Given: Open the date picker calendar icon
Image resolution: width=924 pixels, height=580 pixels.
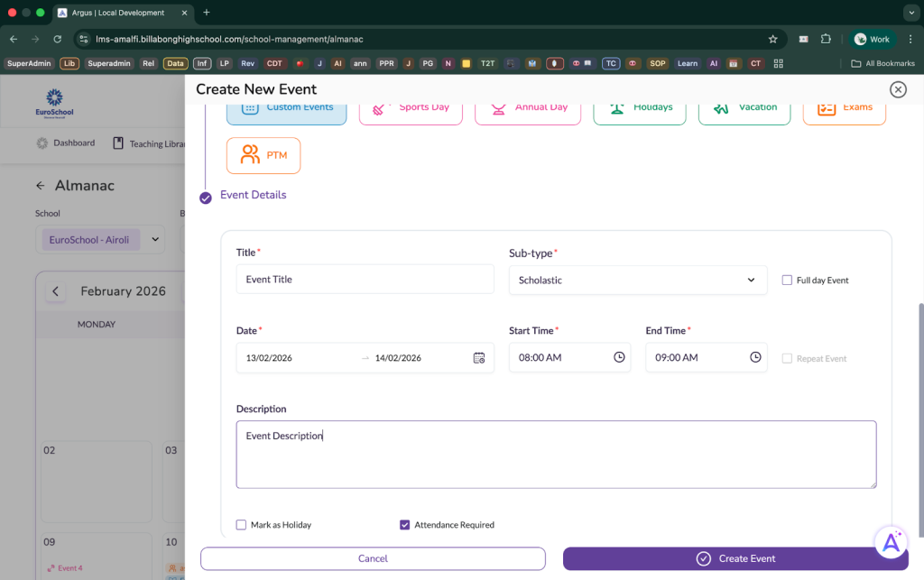Looking at the screenshot, I should click(479, 358).
